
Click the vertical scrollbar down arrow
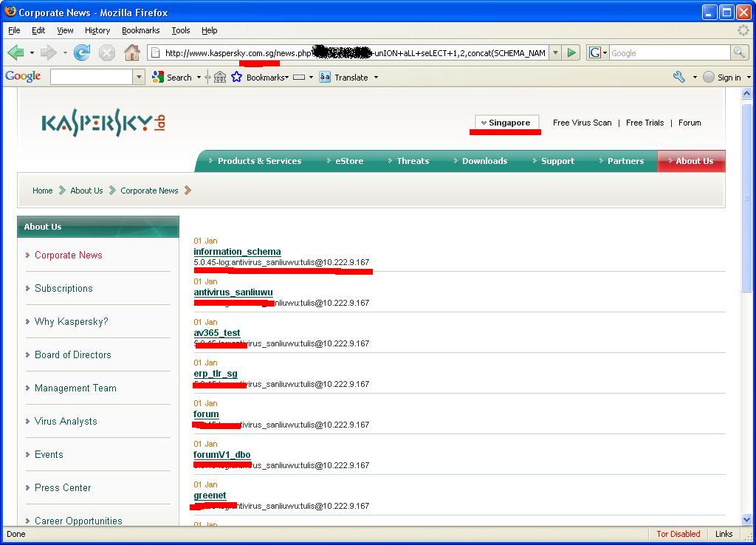[x=747, y=519]
